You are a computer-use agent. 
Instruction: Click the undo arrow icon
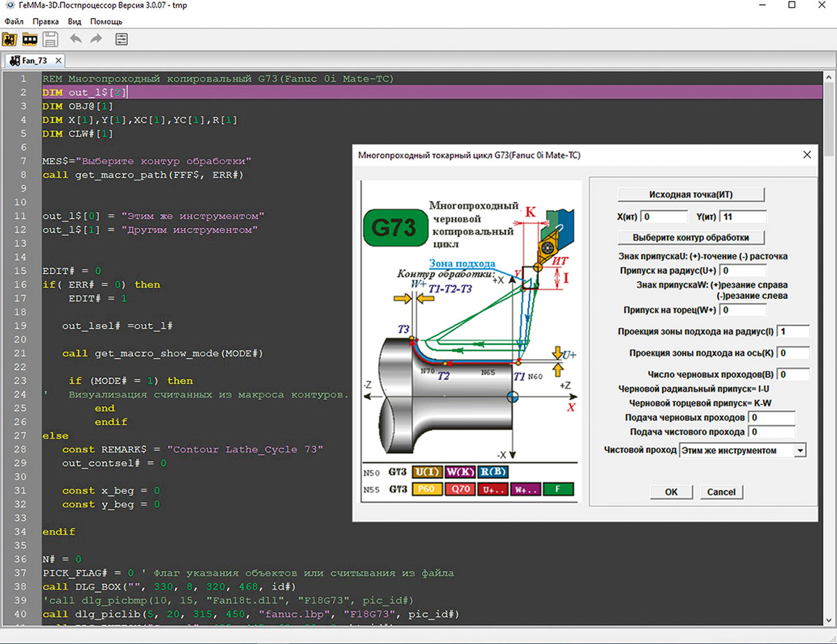(x=75, y=39)
